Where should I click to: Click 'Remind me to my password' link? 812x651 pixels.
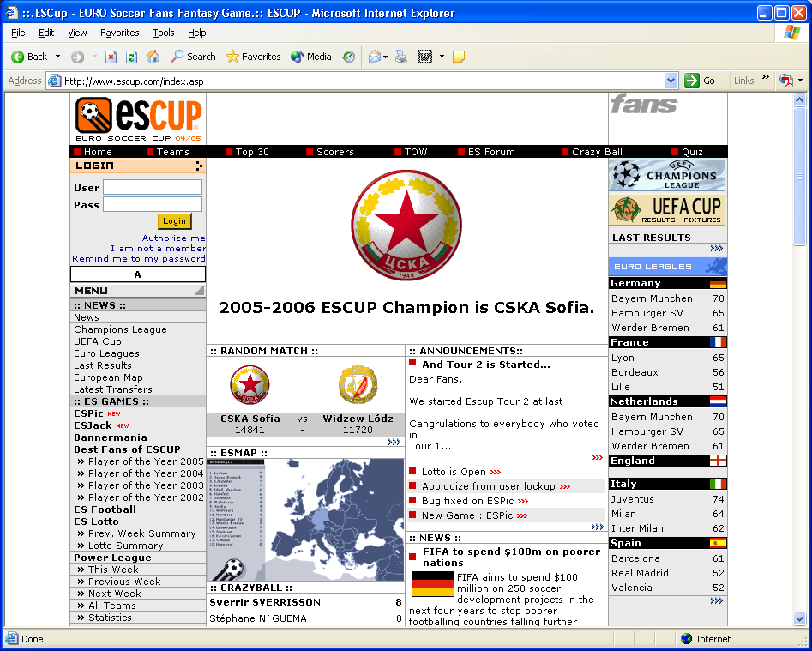(x=139, y=259)
